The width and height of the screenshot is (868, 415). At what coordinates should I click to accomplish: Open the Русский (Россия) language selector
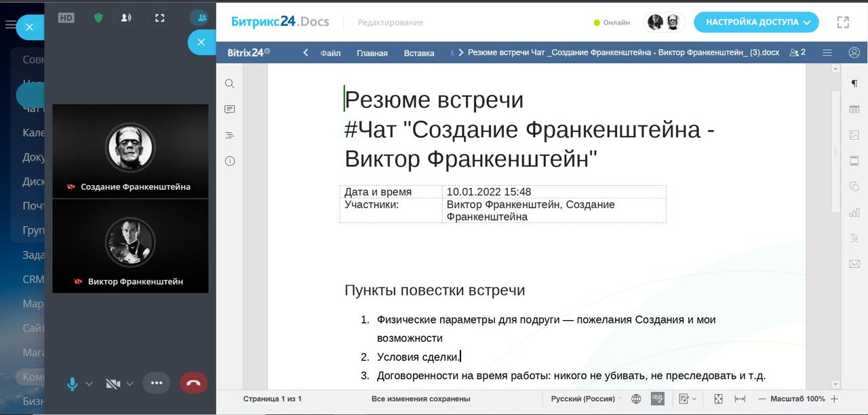(x=587, y=399)
